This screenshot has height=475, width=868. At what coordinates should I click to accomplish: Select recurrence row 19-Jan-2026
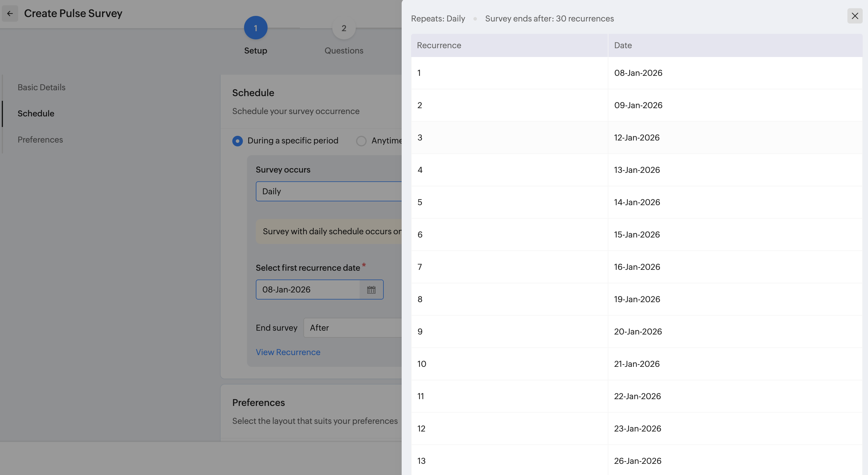pos(637,299)
